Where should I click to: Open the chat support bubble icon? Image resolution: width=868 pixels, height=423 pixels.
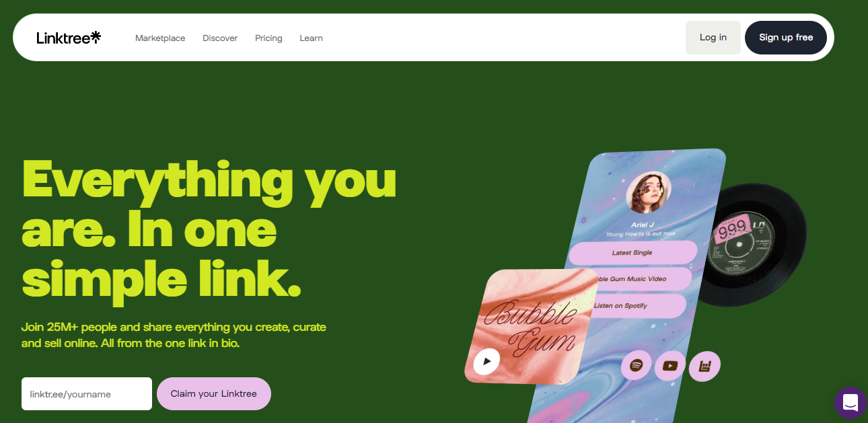tap(850, 403)
